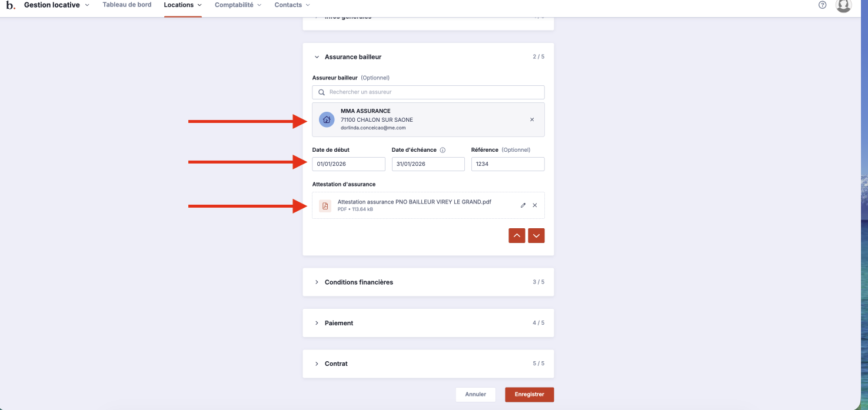Go to Tableau de bord

click(x=127, y=5)
